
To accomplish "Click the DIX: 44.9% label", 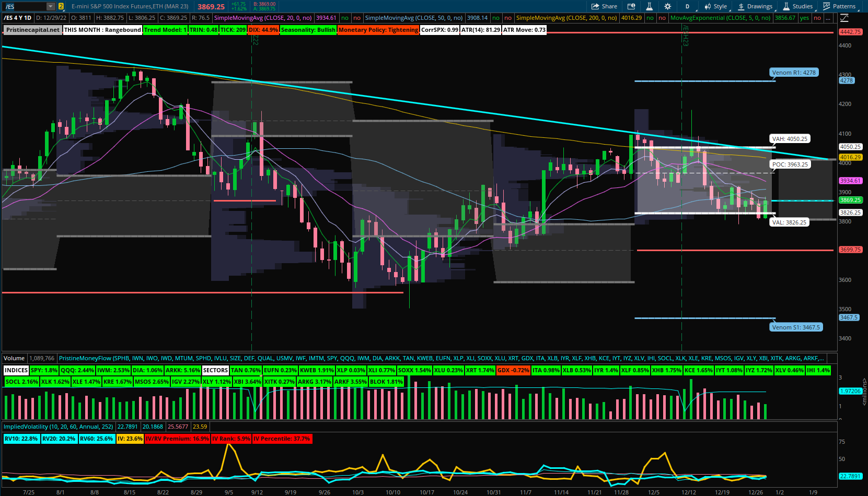I will 263,30.
